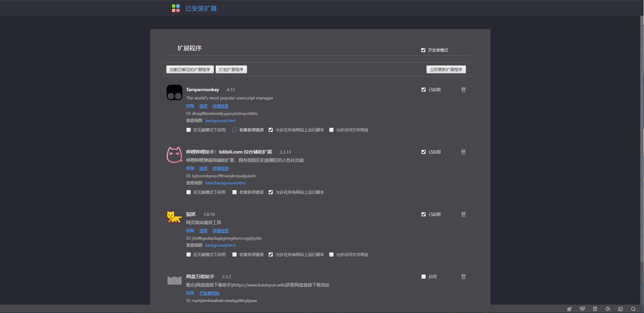Click 网页媒体嗅探工具 description text
This screenshot has width=644, height=313.
click(203, 223)
